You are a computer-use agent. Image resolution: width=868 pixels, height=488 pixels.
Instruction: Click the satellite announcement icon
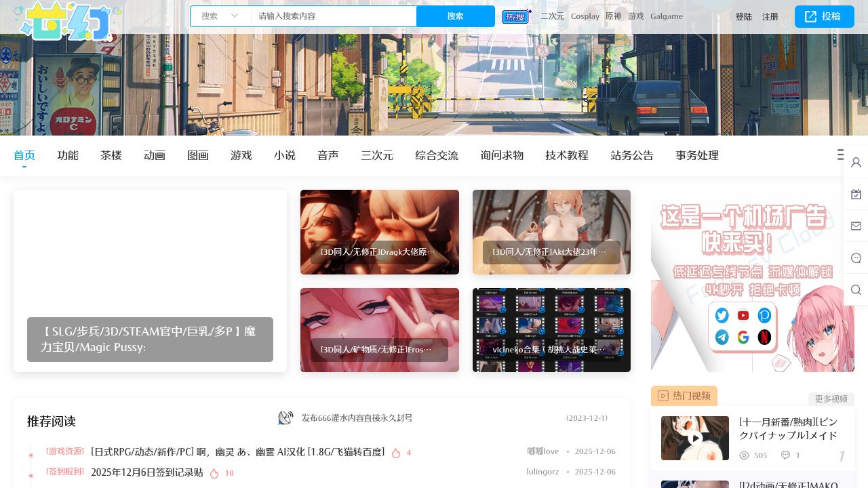point(285,418)
